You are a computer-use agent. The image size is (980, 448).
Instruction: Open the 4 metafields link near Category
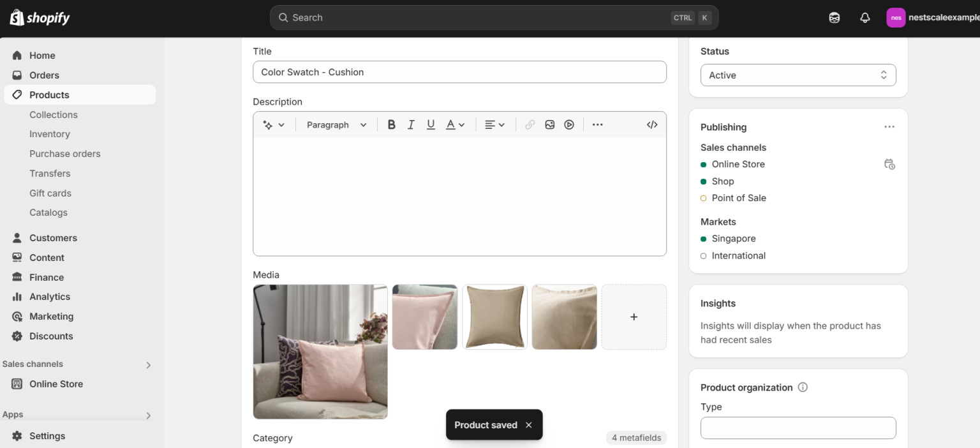(636, 438)
